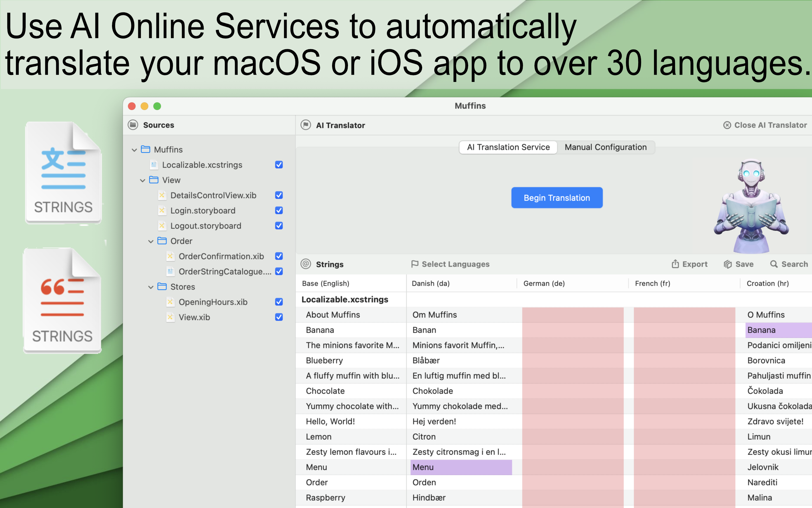
Task: Select the 'Raspberry' base string row
Action: tap(351, 498)
